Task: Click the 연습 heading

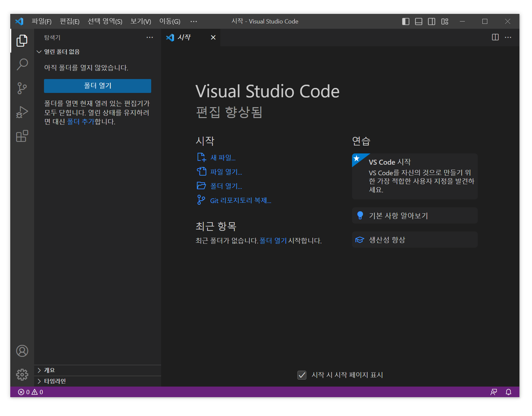Action: tap(361, 141)
